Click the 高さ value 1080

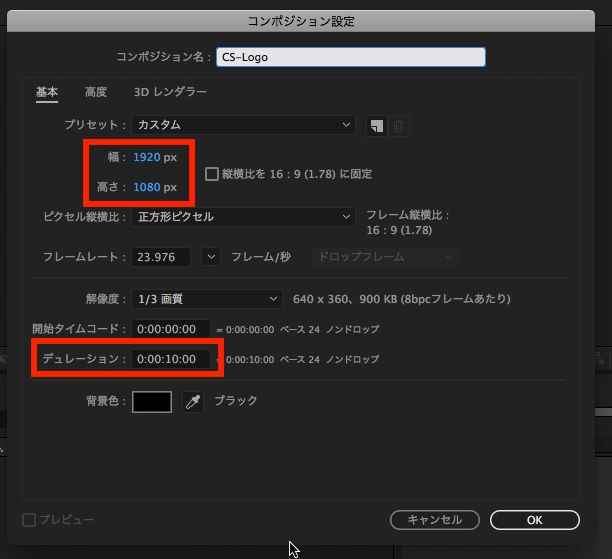(147, 187)
